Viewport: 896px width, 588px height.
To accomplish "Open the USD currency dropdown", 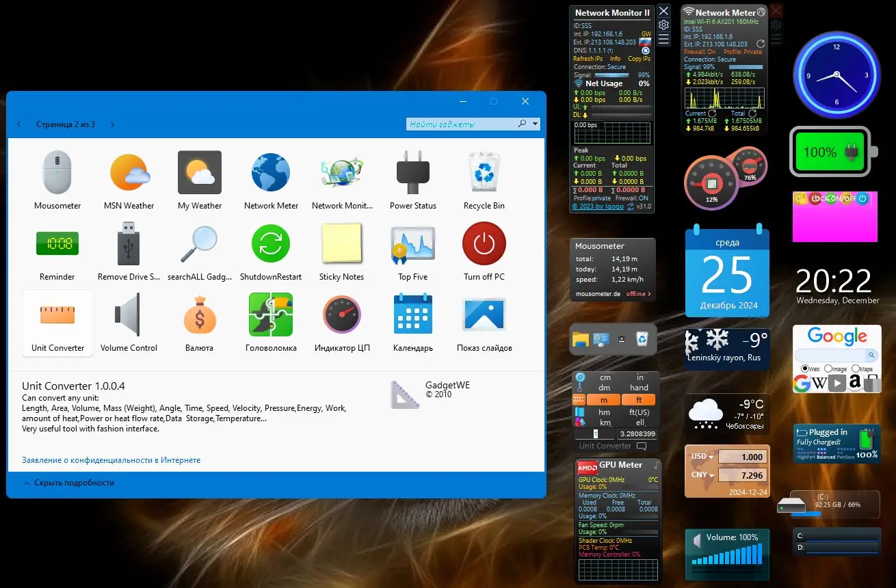I will 711,457.
